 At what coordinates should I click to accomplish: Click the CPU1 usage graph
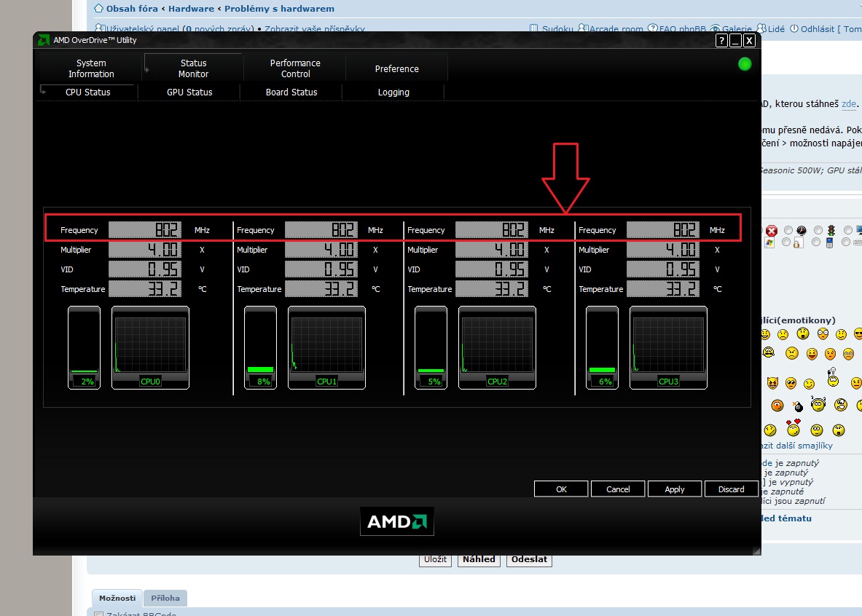click(326, 347)
